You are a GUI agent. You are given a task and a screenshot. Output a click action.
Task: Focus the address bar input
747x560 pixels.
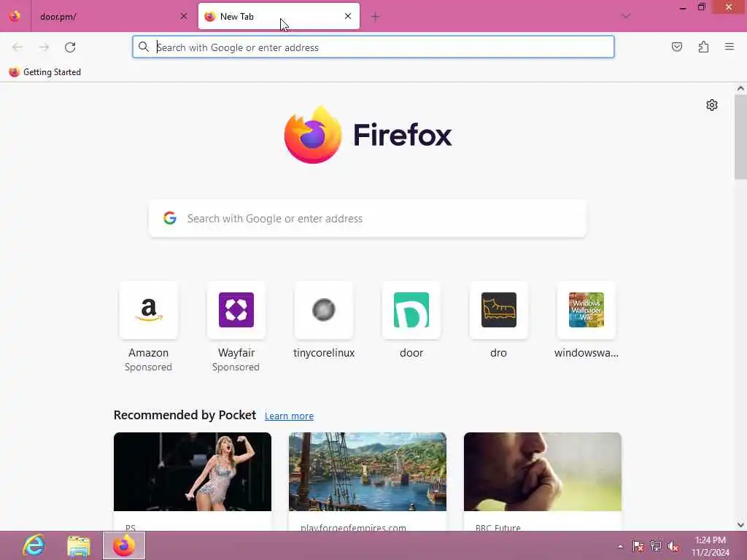coord(373,47)
